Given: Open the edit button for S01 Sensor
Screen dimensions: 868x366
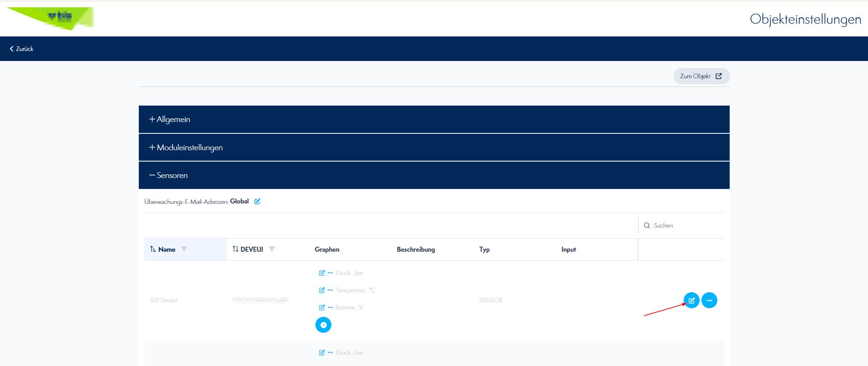Looking at the screenshot, I should point(691,300).
